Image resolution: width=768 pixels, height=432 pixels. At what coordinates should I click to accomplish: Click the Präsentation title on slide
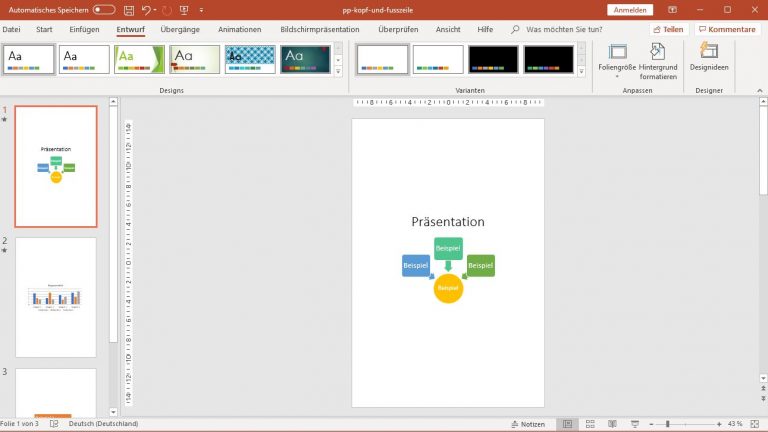448,221
